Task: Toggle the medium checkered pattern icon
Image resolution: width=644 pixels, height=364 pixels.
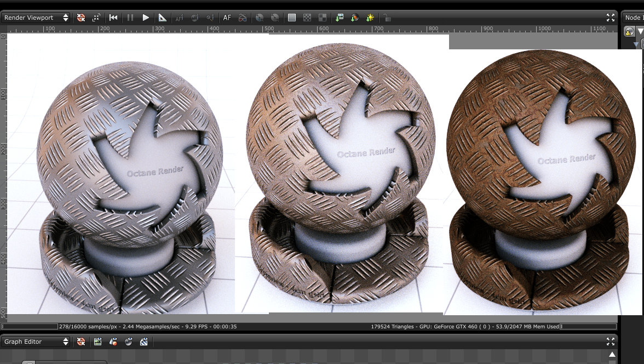Action: [x=307, y=18]
